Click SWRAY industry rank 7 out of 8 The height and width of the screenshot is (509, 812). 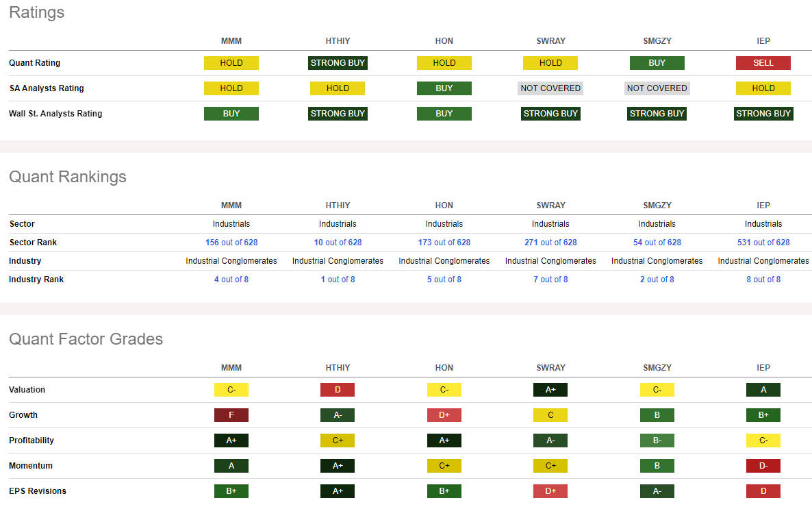coord(550,280)
